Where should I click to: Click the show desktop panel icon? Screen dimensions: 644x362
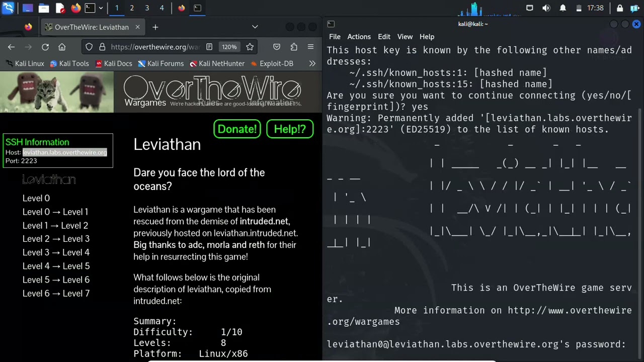click(28, 8)
